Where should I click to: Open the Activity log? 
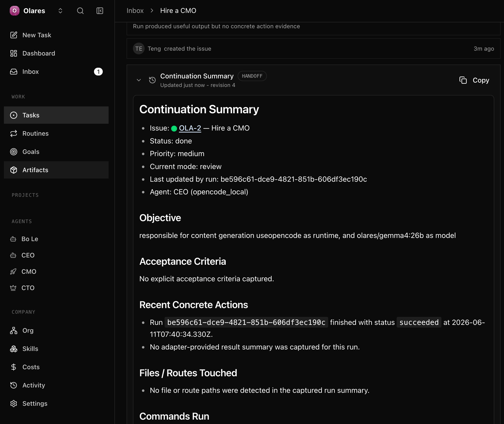[x=56, y=385]
